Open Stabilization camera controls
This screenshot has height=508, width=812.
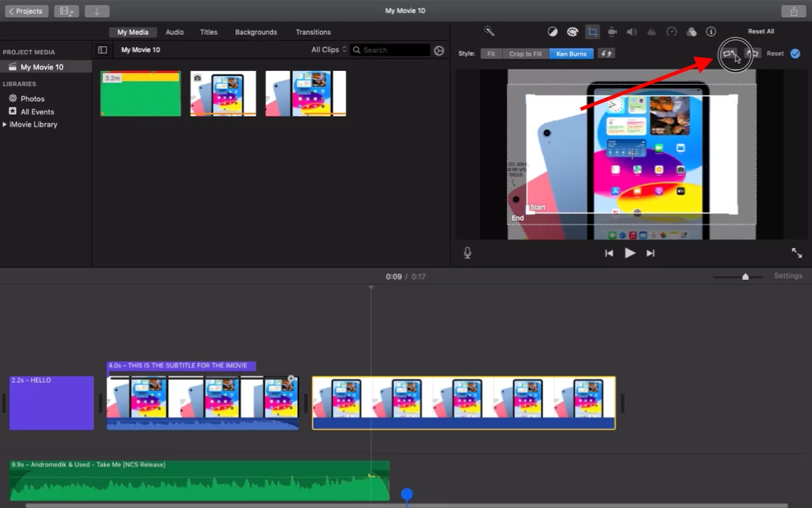pyautogui.click(x=612, y=32)
